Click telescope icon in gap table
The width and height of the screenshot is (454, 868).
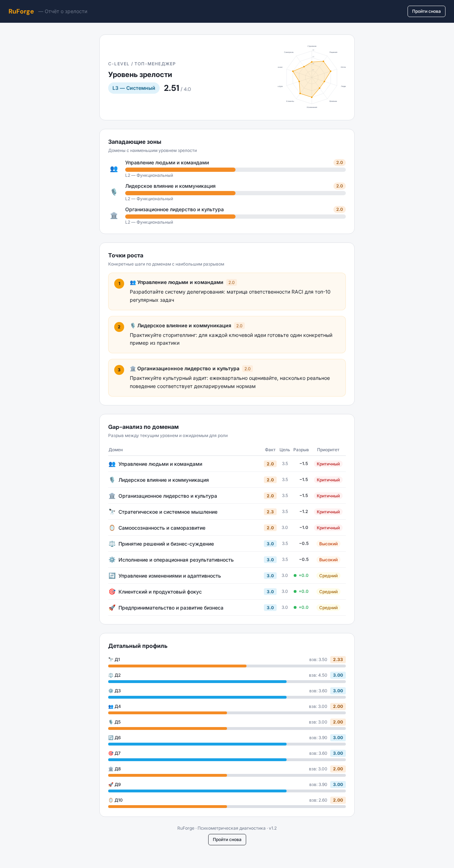coord(112,512)
